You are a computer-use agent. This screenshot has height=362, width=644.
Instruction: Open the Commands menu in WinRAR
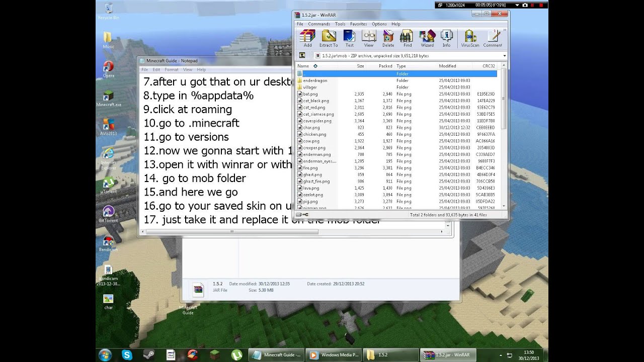319,24
